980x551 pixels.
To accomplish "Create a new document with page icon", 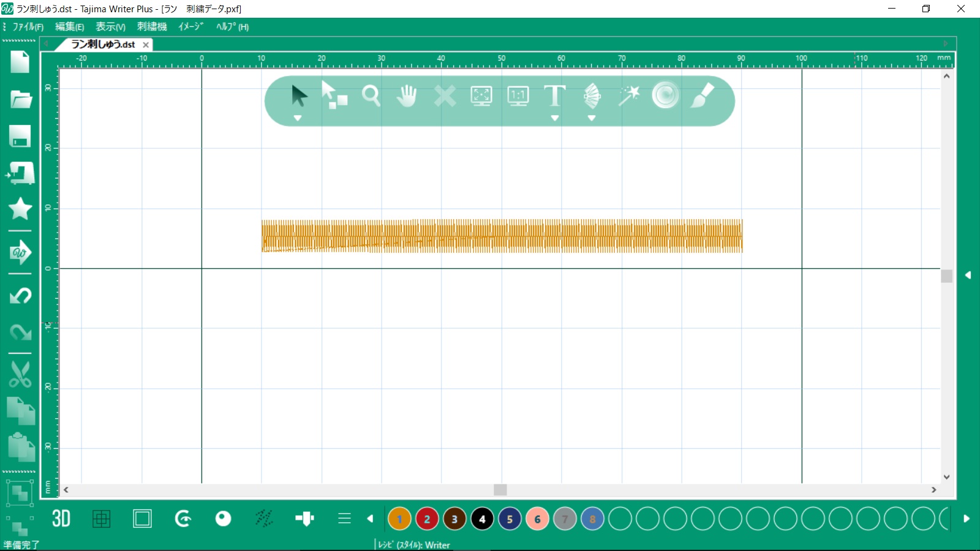I will click(20, 62).
